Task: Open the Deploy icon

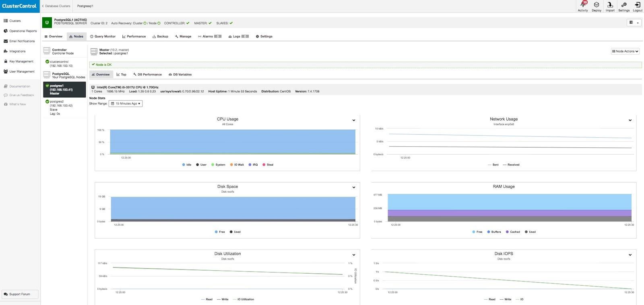Action: 597,6
